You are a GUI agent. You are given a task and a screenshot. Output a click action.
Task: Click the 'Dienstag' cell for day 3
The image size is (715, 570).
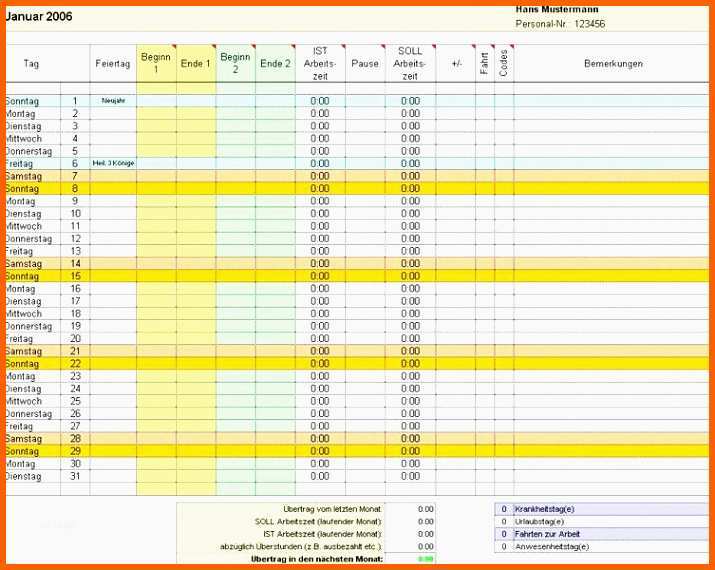(33, 126)
